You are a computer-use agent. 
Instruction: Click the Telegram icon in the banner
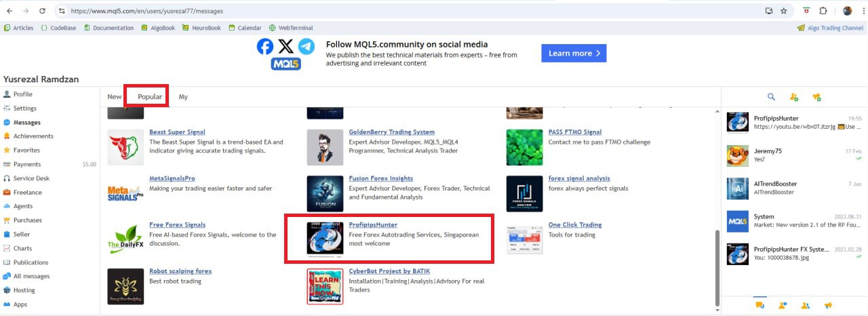pos(307,46)
